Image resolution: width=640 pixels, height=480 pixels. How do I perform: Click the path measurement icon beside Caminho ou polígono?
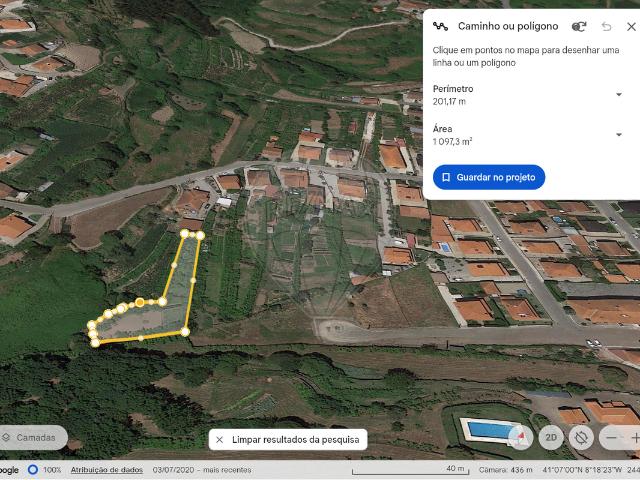click(440, 27)
